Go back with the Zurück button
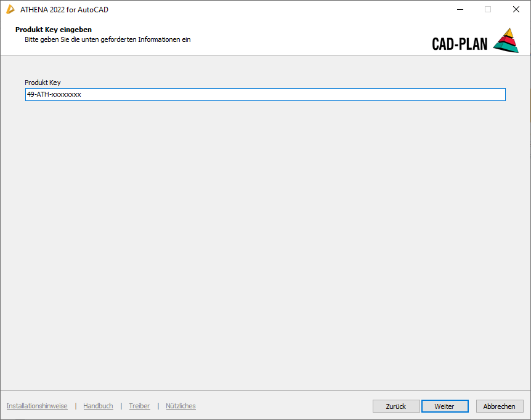The width and height of the screenshot is (531, 420). click(x=396, y=406)
